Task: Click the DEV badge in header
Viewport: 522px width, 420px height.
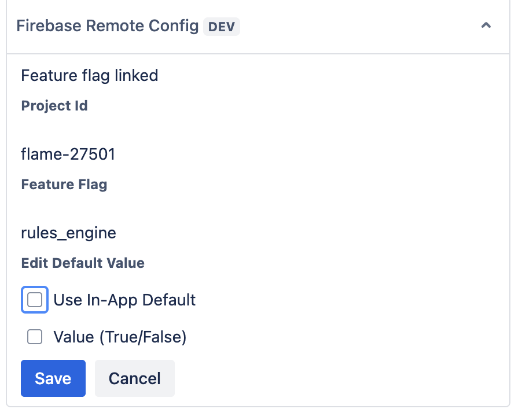Action: click(x=222, y=27)
